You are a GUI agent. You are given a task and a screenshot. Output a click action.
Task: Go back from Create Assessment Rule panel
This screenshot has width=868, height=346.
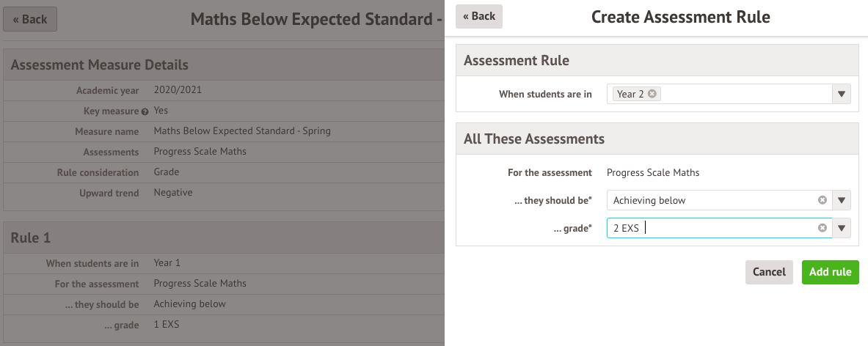tap(478, 16)
